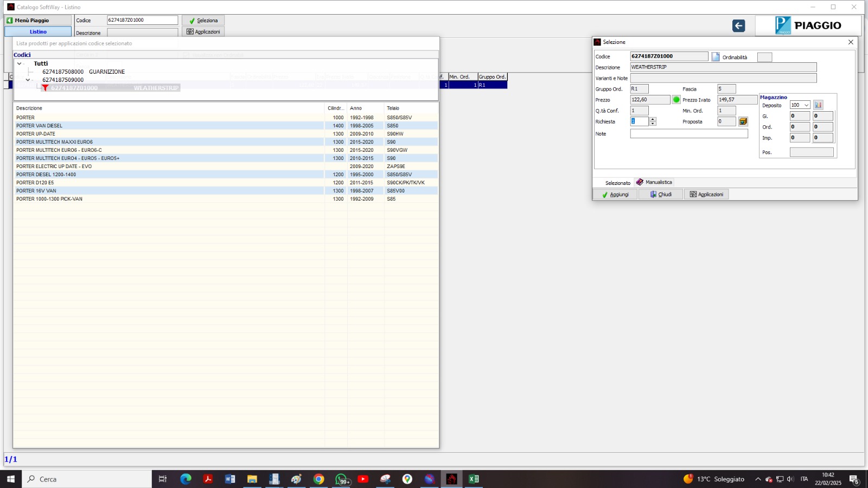868x488 pixels.
Task: Expand the Deposito dropdown
Action: [x=806, y=105]
